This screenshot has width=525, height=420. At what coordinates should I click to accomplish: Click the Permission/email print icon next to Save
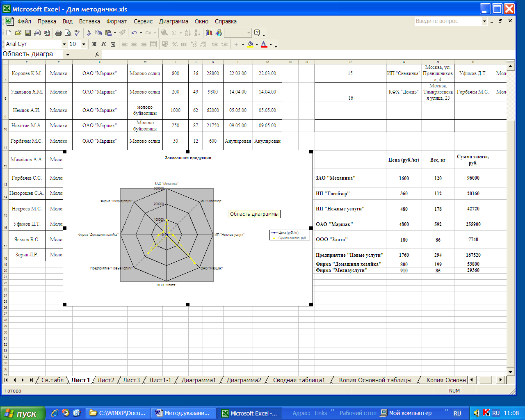point(37,33)
